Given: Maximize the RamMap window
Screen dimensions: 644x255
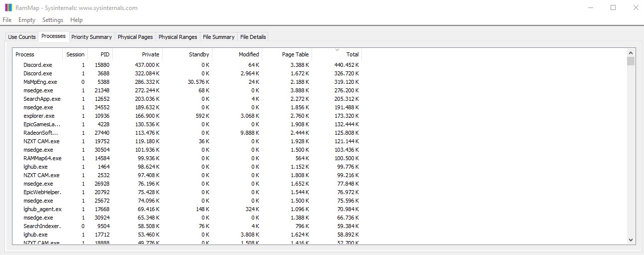Looking at the screenshot, I should pos(613,7).
